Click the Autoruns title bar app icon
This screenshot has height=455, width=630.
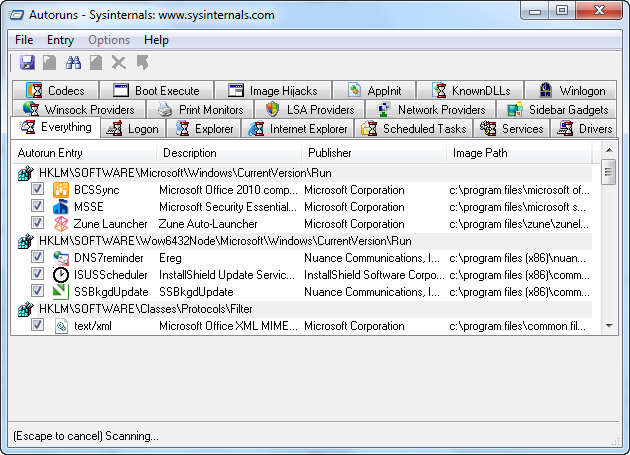coord(16,15)
